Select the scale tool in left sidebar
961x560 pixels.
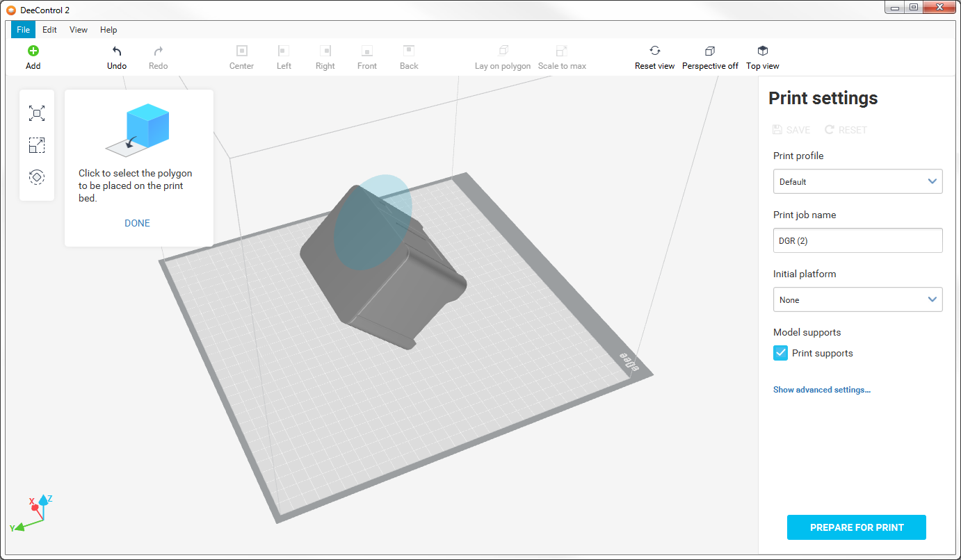tap(37, 145)
